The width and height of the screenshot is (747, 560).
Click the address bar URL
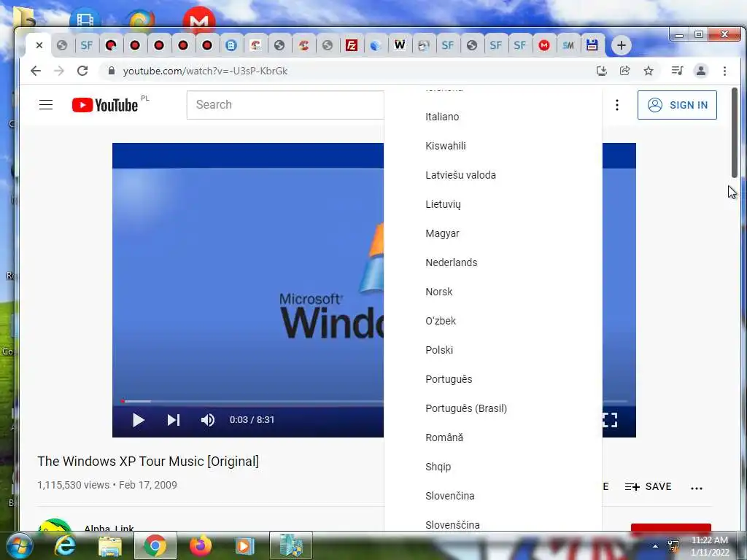205,71
